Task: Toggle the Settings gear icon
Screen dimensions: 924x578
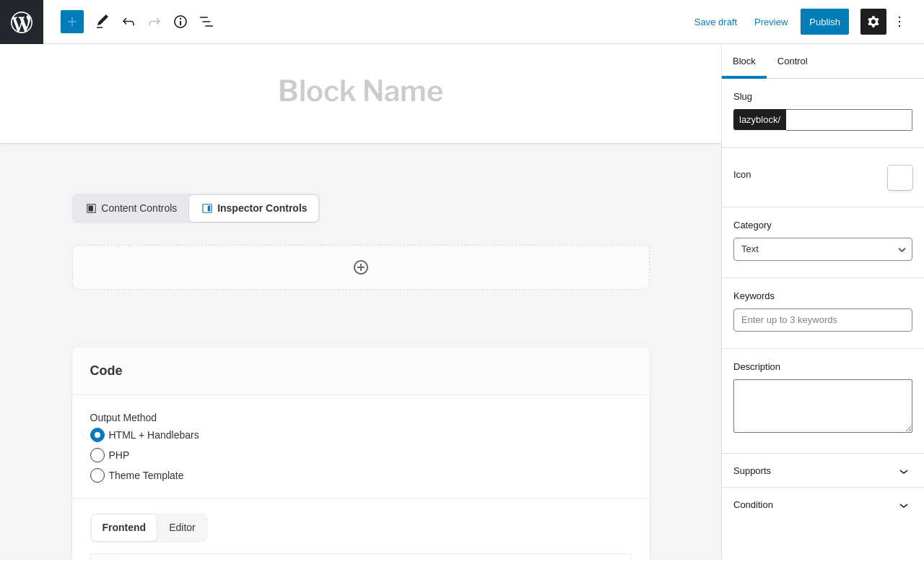Action: [873, 22]
